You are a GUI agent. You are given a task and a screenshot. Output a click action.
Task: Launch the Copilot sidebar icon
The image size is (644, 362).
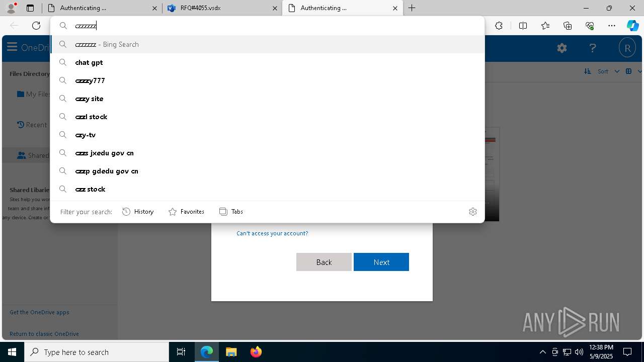[632, 26]
